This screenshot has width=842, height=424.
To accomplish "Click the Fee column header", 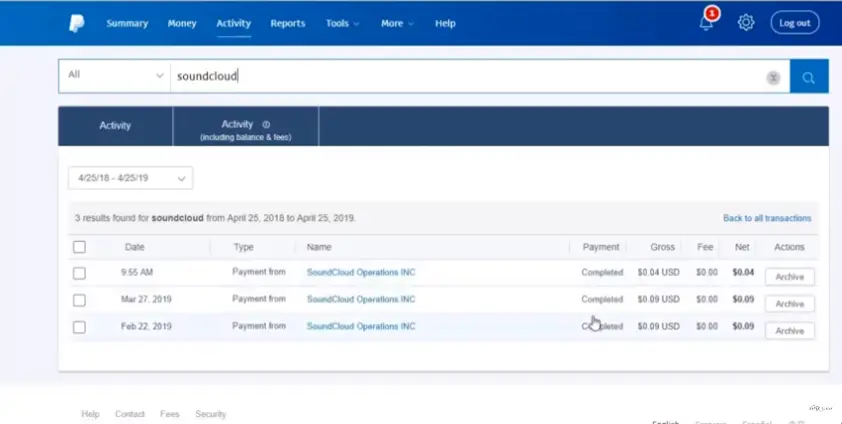I will click(705, 247).
